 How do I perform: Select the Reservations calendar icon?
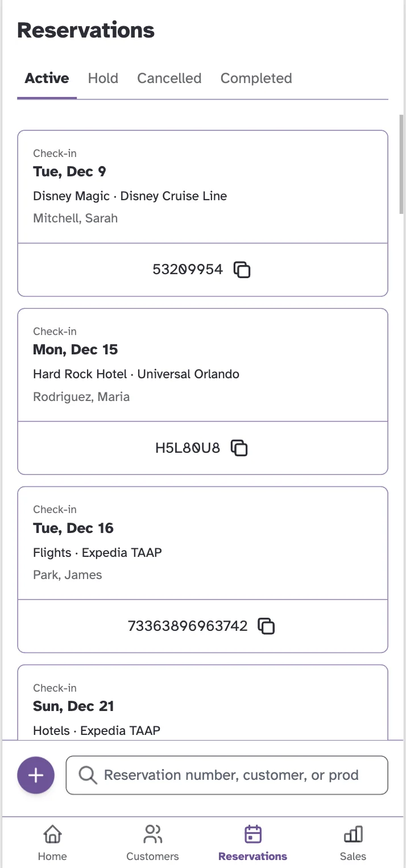[x=252, y=833]
